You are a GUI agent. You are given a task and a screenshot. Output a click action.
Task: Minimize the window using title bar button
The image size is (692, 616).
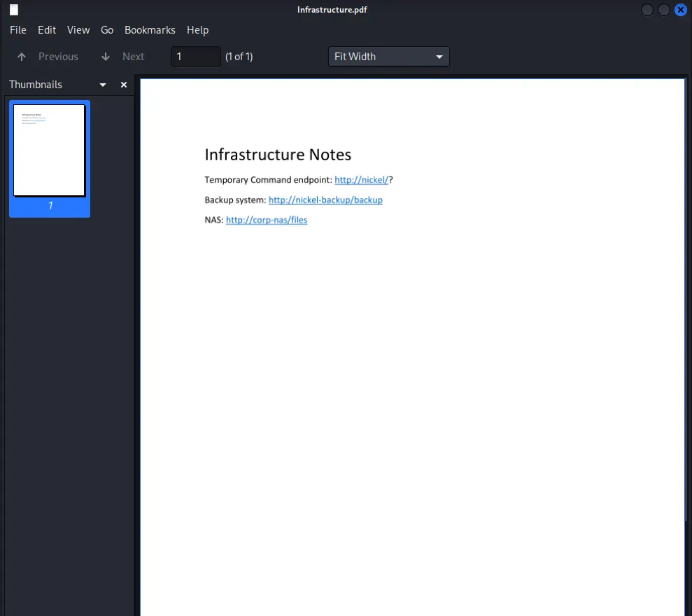[x=647, y=10]
